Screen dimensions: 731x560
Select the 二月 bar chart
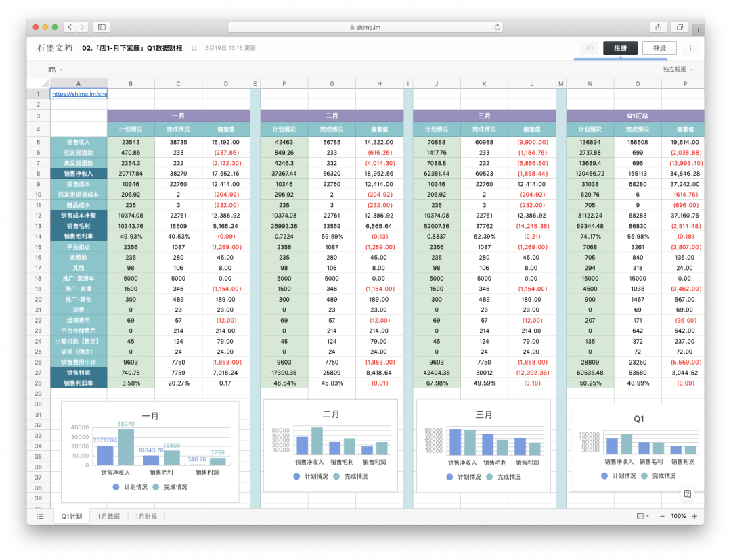(x=330, y=445)
